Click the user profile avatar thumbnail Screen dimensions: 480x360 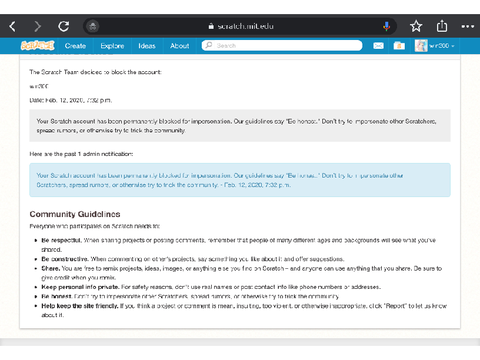point(421,46)
